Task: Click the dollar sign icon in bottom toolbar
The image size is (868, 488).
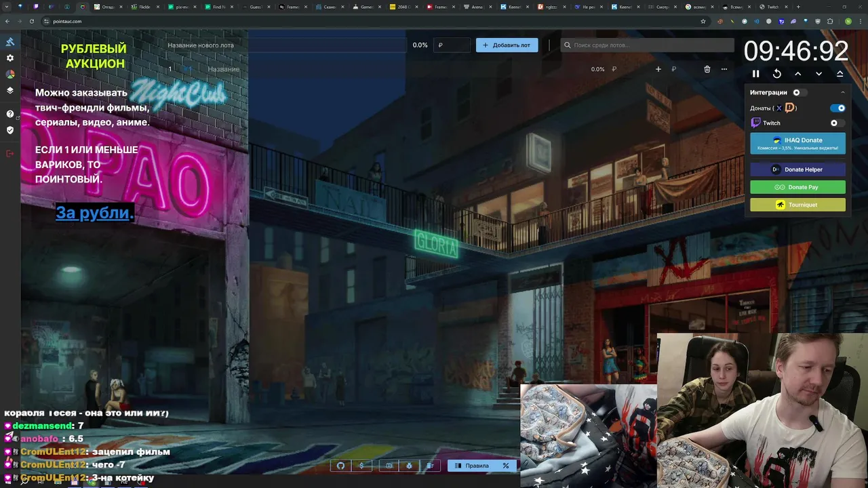Action: coord(361,466)
